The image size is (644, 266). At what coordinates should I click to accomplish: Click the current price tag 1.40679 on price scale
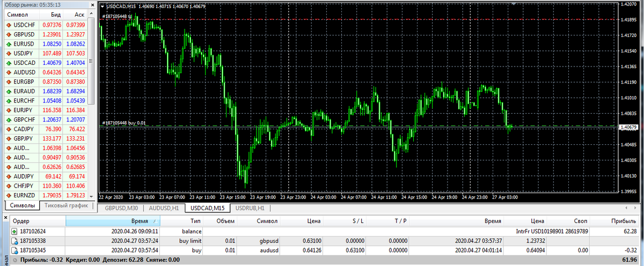[627, 127]
